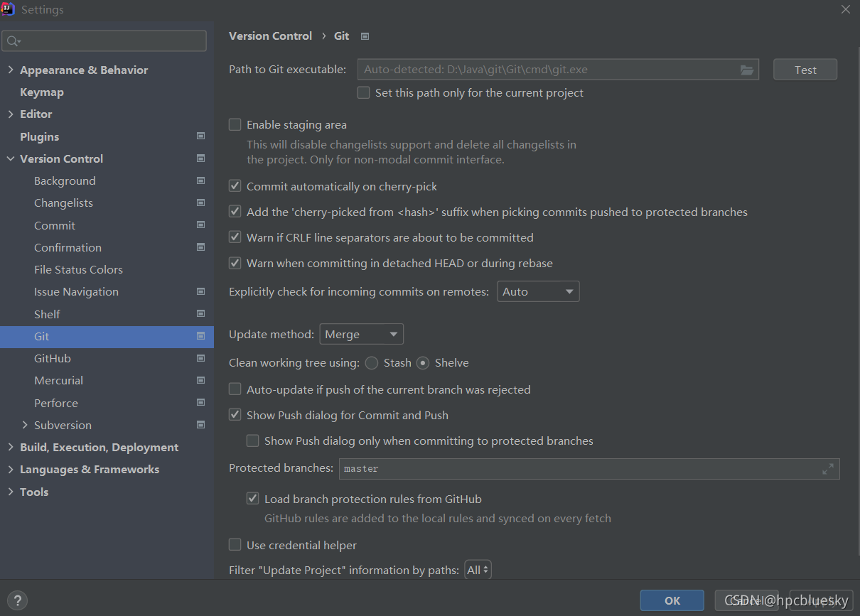Click the project-level icon on Commit row
This screenshot has height=616, width=860.
point(200,225)
